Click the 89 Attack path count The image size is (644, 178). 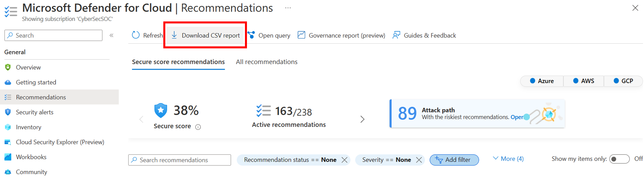point(407,113)
